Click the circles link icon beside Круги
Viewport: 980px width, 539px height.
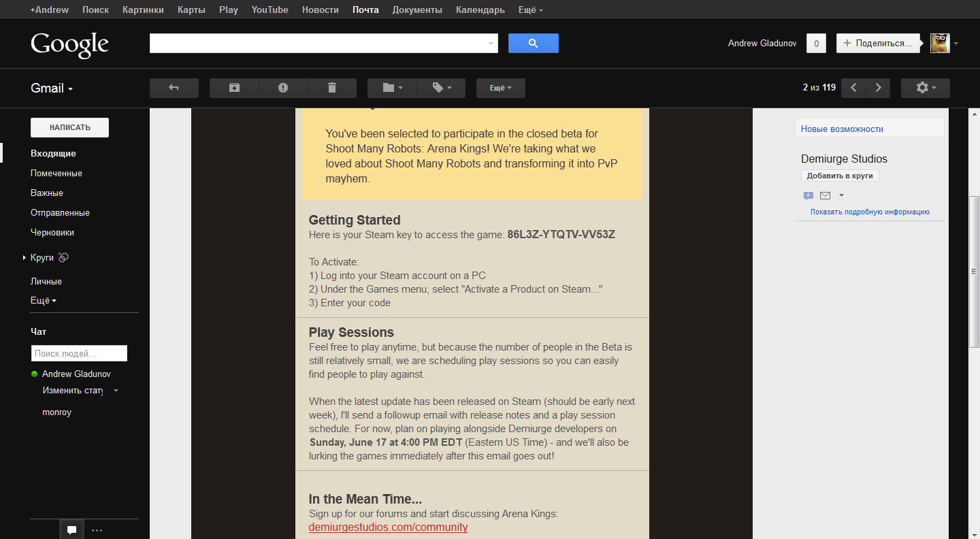coord(63,257)
